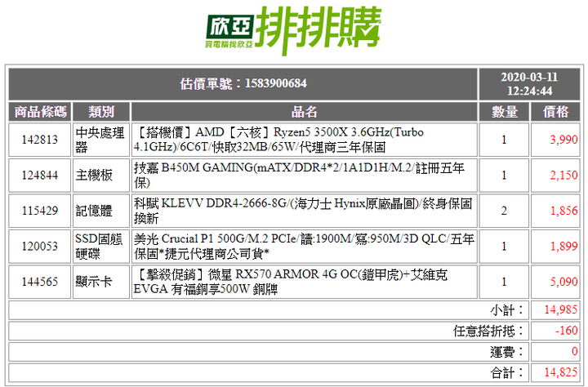588x387 pixels.
Task: Click the 小計 label
Action: [x=507, y=310]
